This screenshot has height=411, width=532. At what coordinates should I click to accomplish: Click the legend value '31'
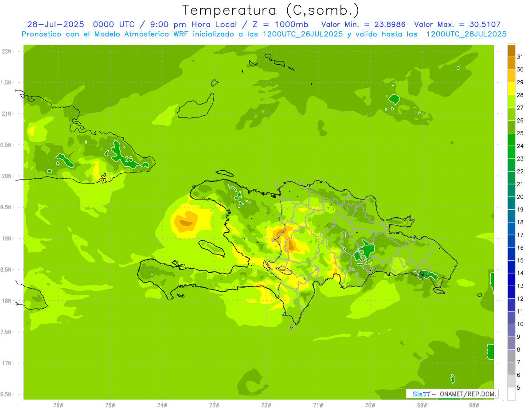pyautogui.click(x=520, y=57)
